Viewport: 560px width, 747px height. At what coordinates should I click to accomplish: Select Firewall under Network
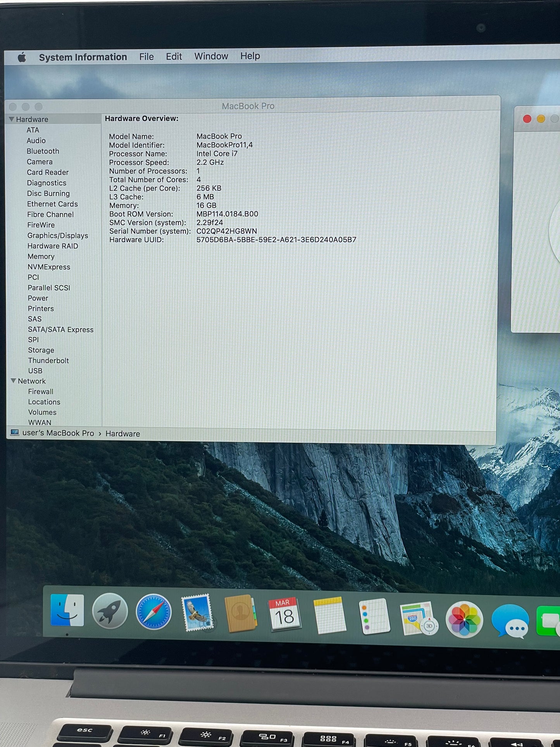[41, 392]
